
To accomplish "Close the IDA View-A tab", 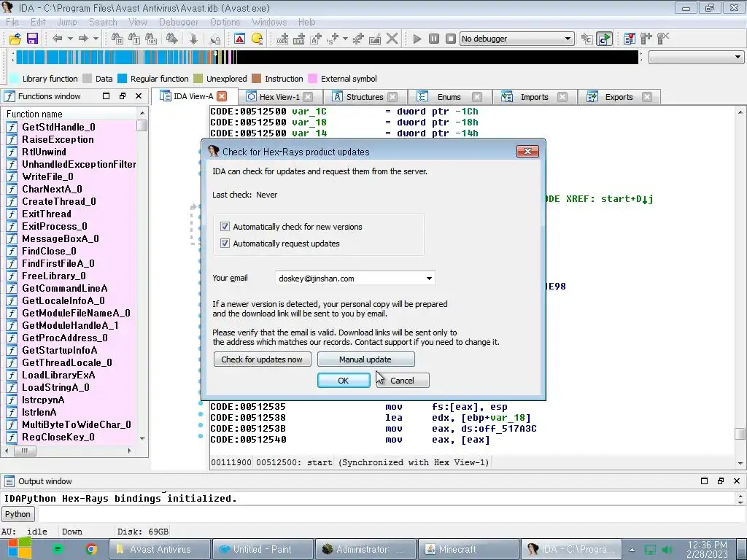I will click(222, 96).
